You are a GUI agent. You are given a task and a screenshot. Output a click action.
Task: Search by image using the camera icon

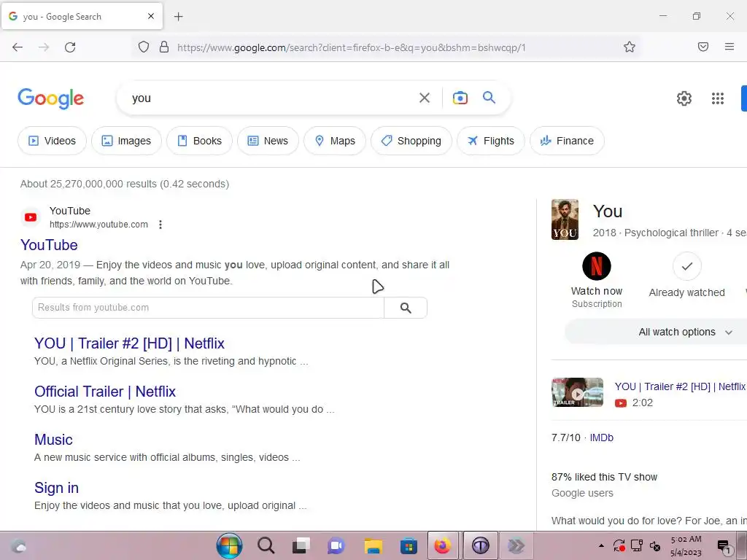[x=460, y=98]
